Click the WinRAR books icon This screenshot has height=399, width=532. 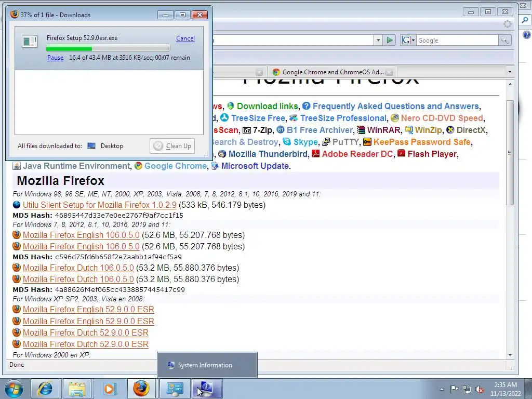coord(361,130)
